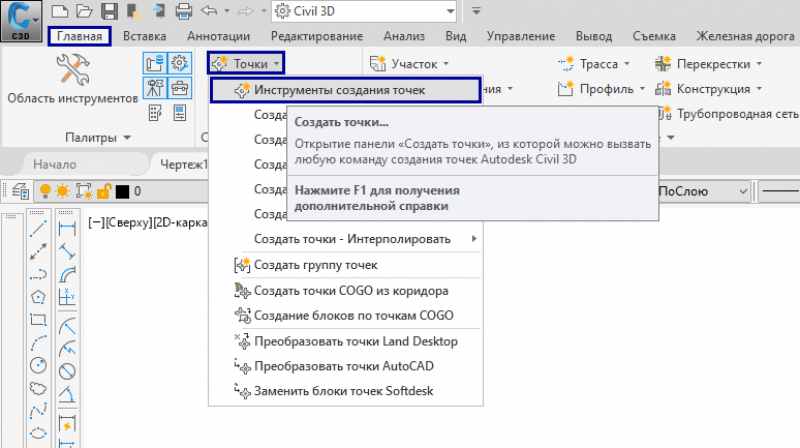
Task: Undo the last action with Undo arrow
Action: point(209,11)
